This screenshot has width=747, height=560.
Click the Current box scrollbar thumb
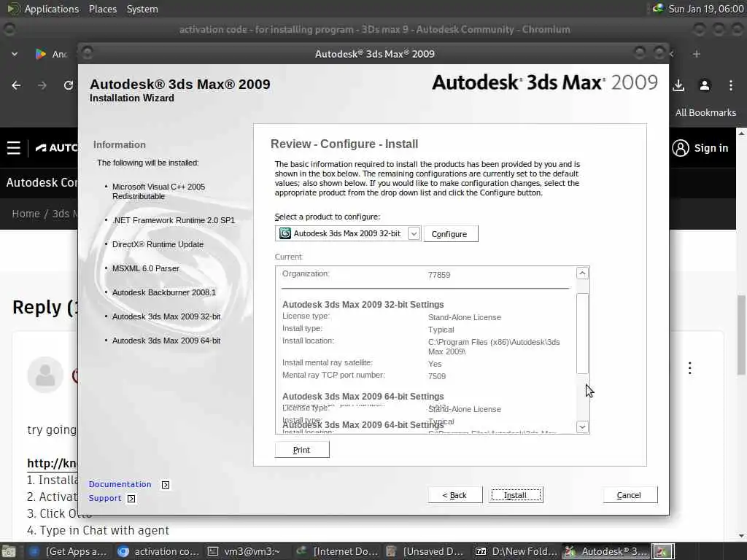(x=582, y=333)
